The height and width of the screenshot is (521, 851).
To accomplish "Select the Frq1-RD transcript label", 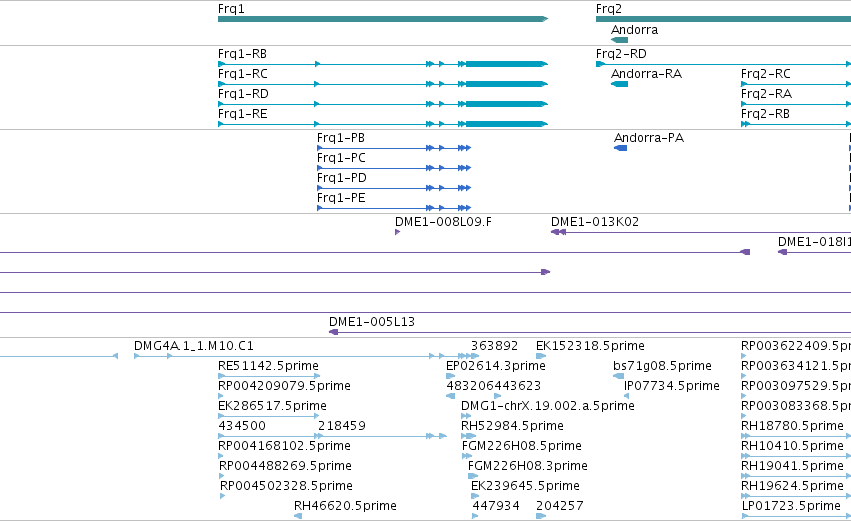I will pyautogui.click(x=243, y=94).
